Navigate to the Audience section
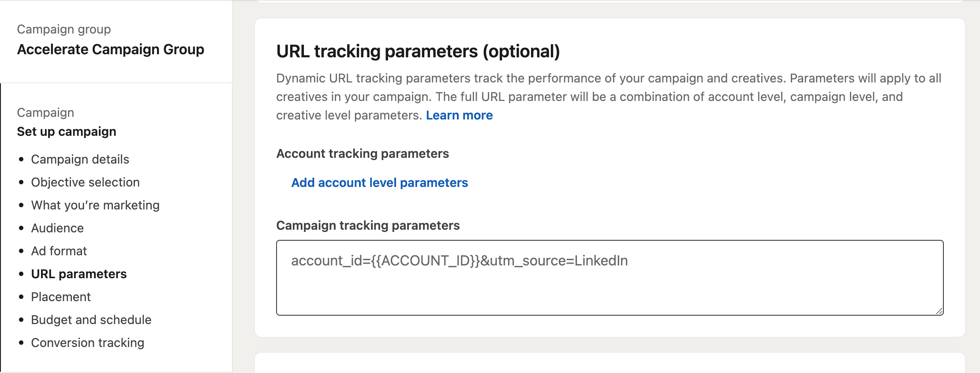Image resolution: width=980 pixels, height=373 pixels. [x=57, y=228]
